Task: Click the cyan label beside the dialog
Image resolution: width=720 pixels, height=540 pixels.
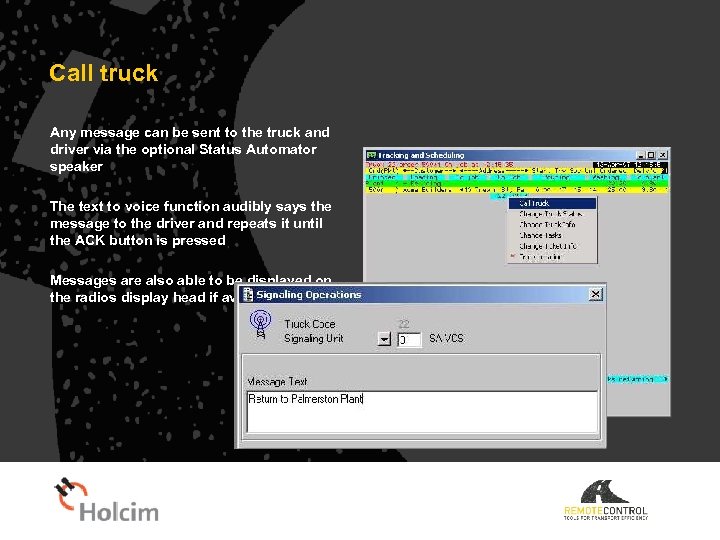Action: [x=637, y=379]
